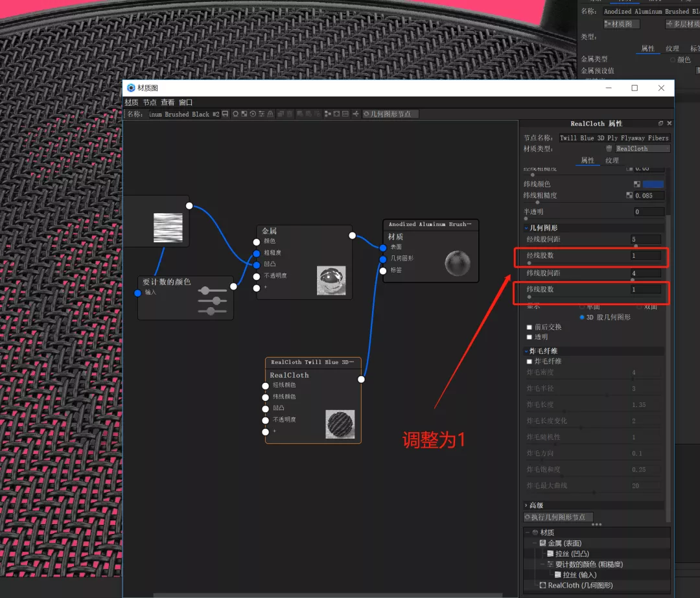
Task: Open the 节点 menu
Action: tap(150, 102)
